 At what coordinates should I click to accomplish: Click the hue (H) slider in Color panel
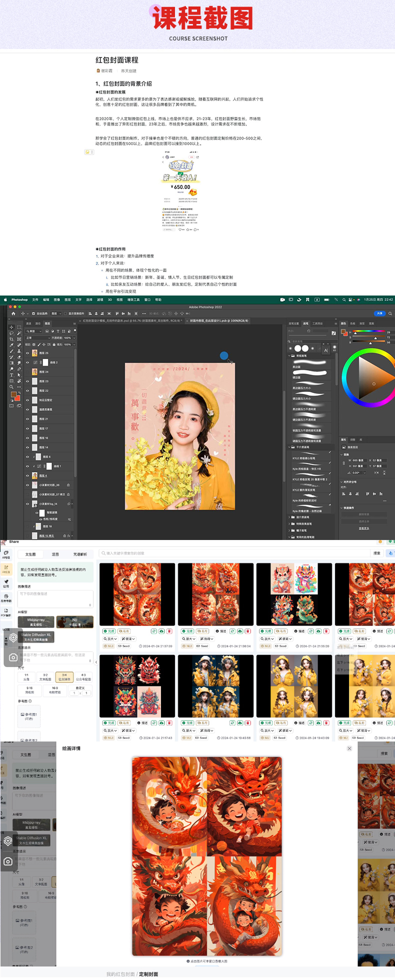coord(369,331)
